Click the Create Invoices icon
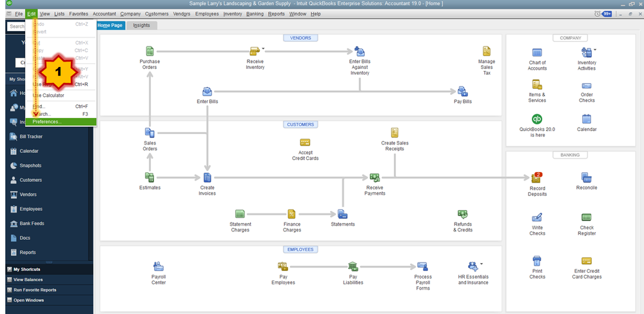 tap(208, 177)
